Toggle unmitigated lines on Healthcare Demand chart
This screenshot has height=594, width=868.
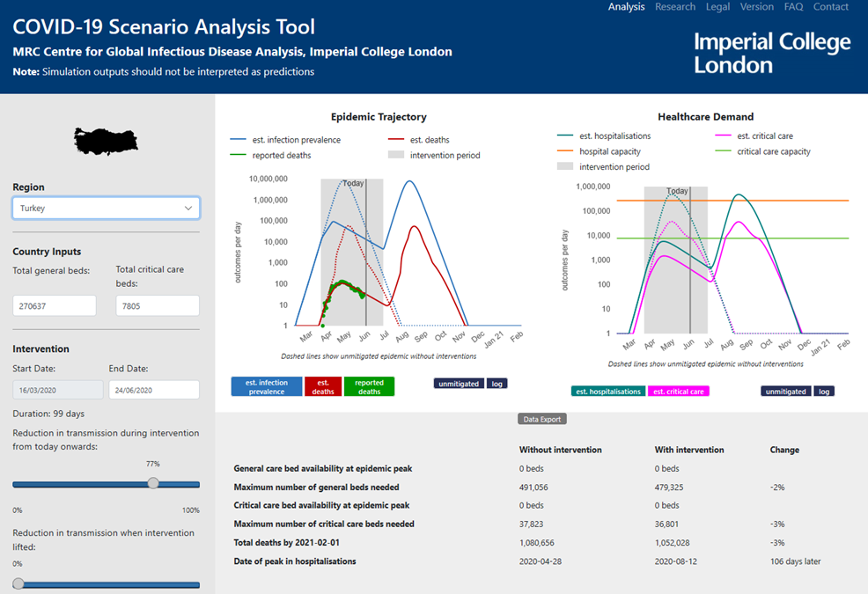click(785, 391)
